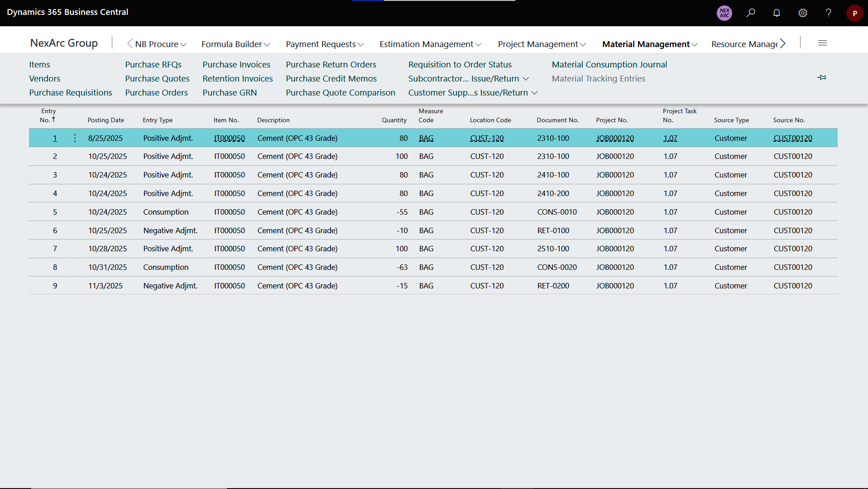Click the NexArc environment badge

click(x=724, y=13)
